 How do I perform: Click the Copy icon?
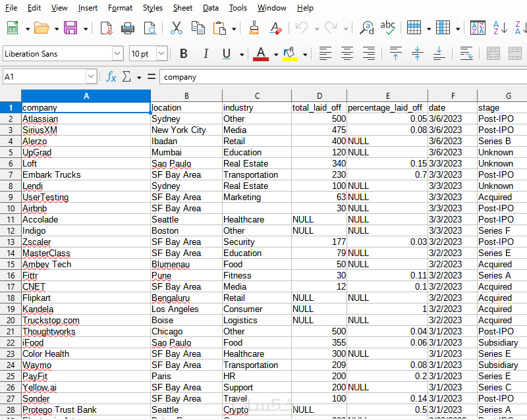pos(198,28)
